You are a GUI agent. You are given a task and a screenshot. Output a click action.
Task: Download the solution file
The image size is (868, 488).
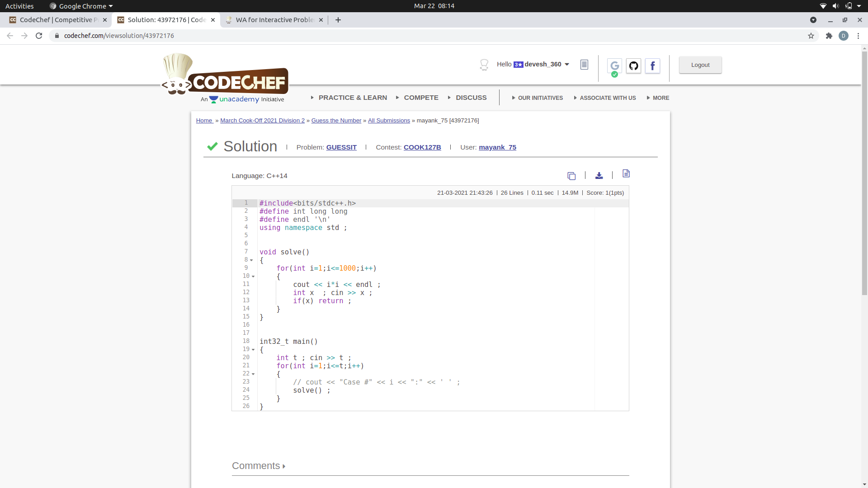[599, 176]
